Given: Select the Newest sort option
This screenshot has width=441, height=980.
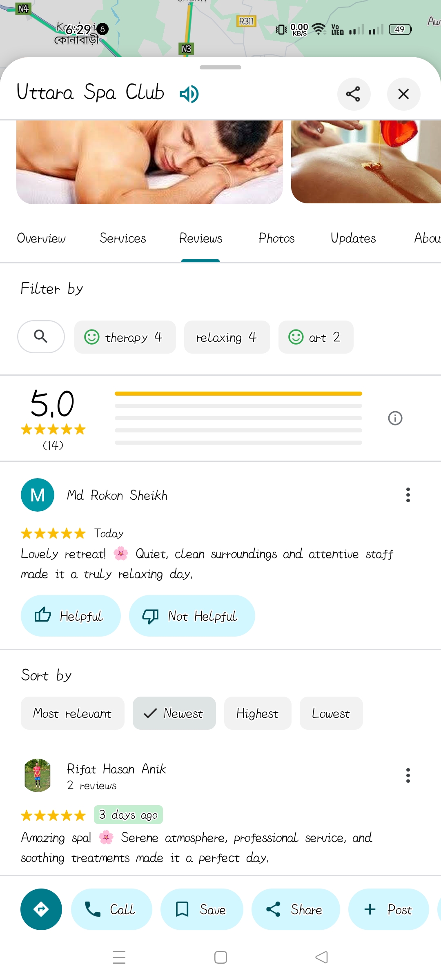Looking at the screenshot, I should click(174, 713).
